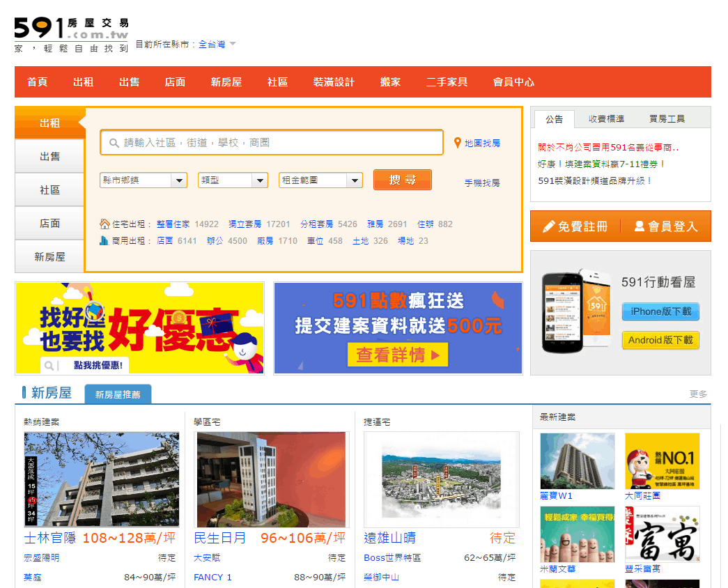This screenshot has height=588, width=728.
Task: Select the 店面 search side tab
Action: 49,224
